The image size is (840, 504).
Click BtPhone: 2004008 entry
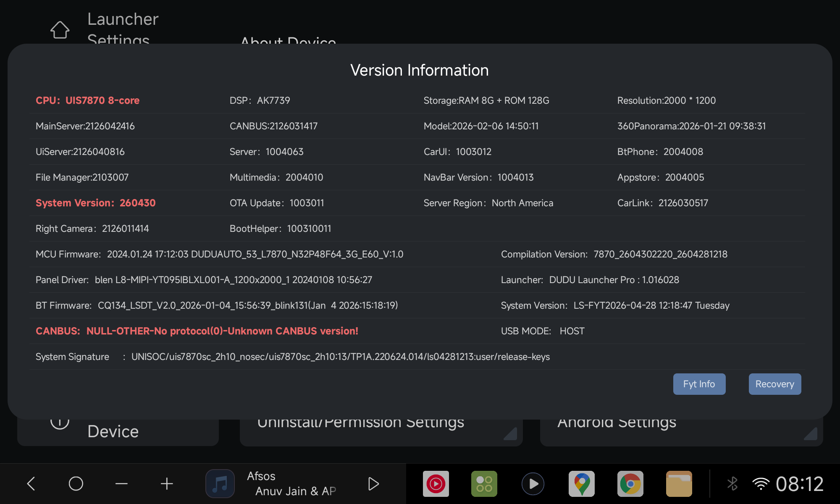(x=660, y=152)
